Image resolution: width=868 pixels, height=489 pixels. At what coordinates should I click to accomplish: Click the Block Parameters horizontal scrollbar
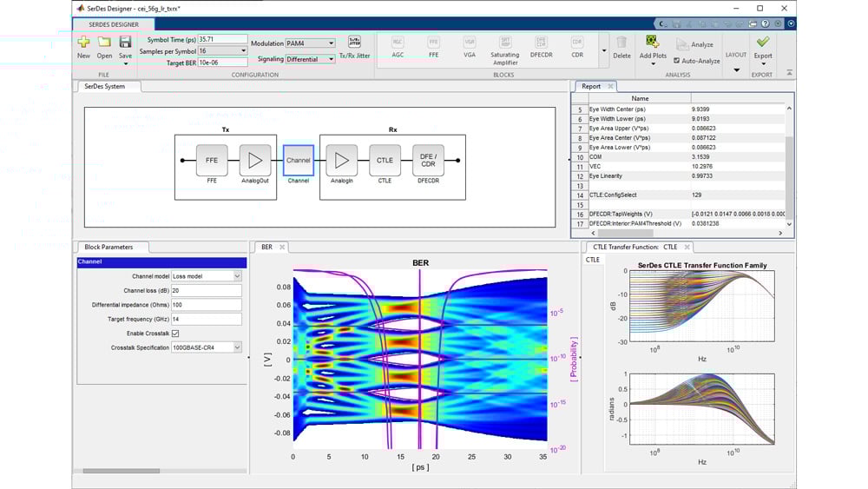tap(122, 471)
